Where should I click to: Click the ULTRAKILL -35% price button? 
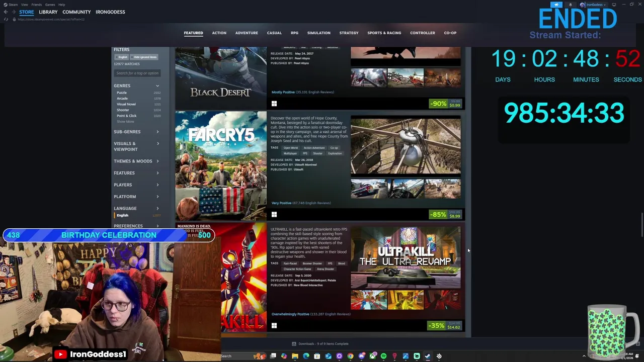pyautogui.click(x=445, y=325)
